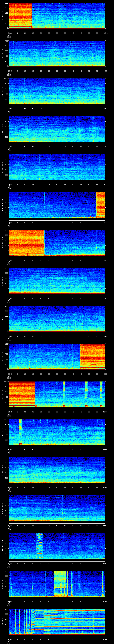The image size is (114, 644).
Task: Click the "14:10:00" start time label
Action: point(9,450)
